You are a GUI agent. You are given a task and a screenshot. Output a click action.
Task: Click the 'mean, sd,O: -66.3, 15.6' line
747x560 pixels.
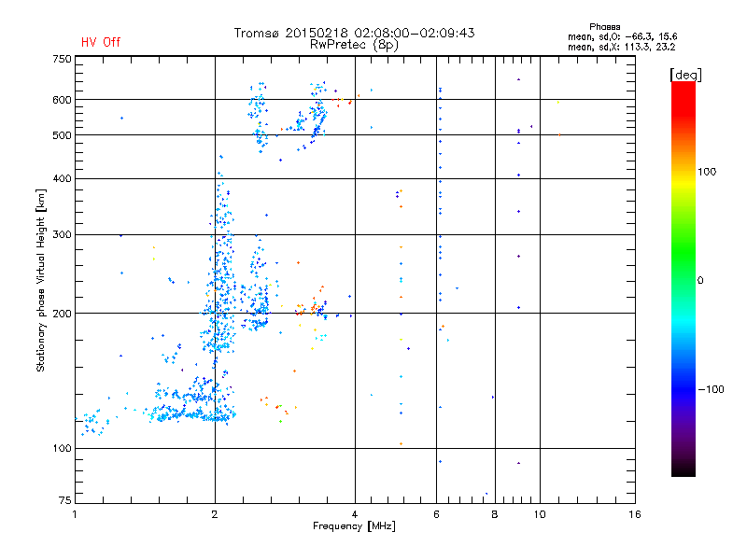(x=622, y=36)
